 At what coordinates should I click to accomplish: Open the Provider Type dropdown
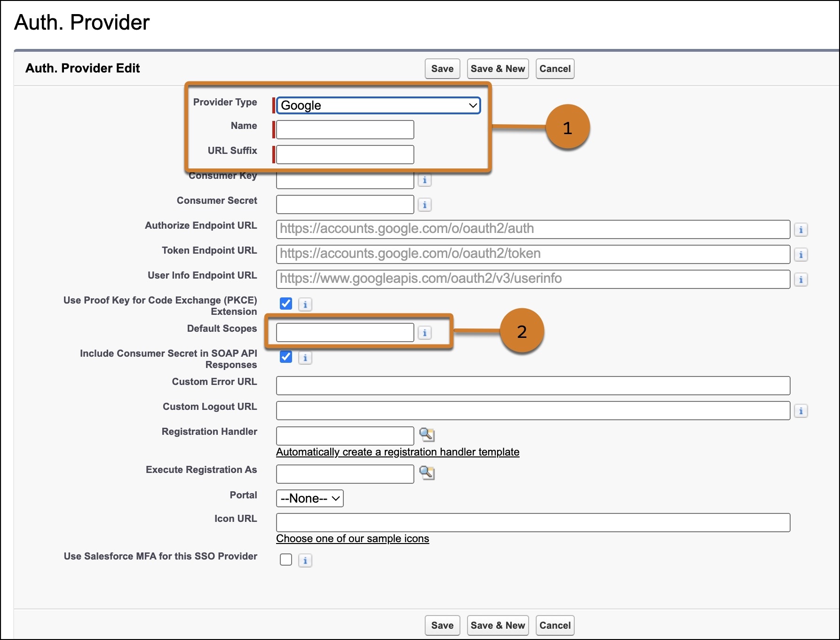click(x=378, y=105)
